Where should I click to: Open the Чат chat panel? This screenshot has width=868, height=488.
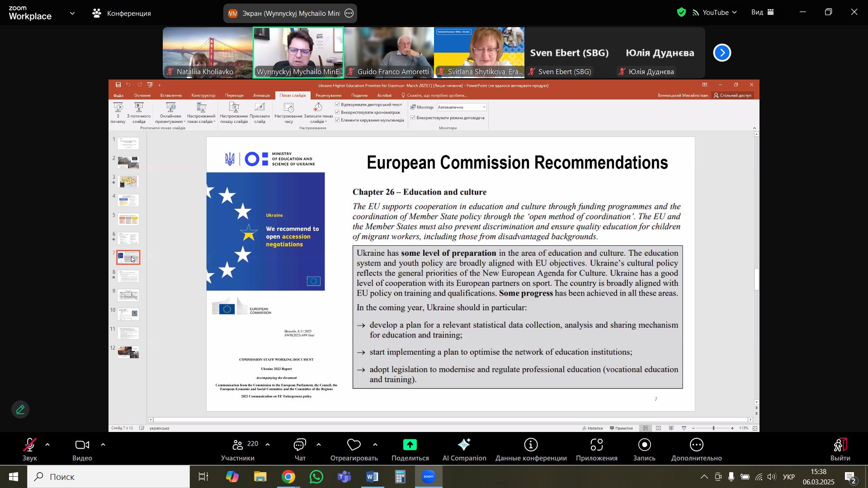tap(300, 446)
